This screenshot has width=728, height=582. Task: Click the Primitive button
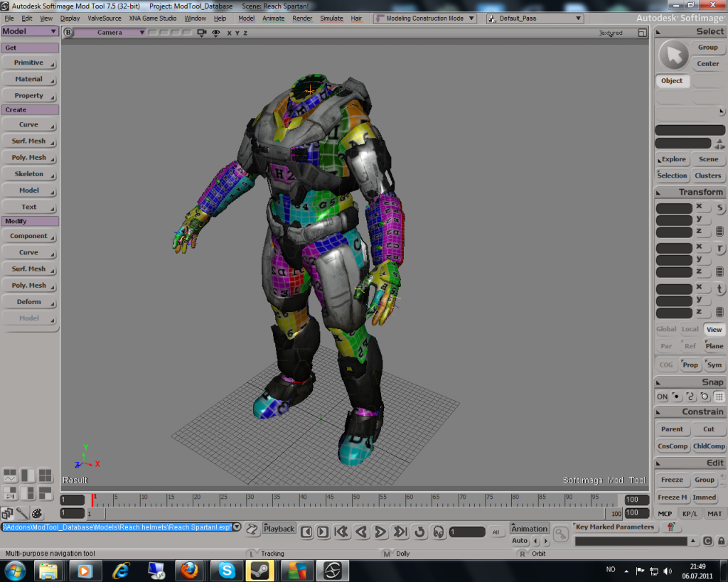pos(28,63)
